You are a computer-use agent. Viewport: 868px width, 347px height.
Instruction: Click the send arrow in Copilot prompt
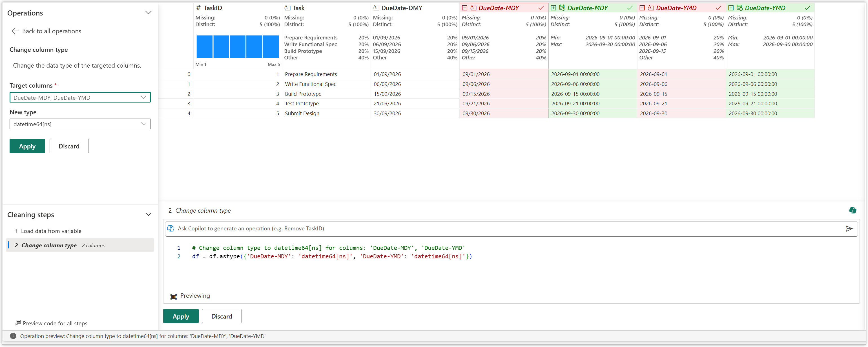(849, 229)
